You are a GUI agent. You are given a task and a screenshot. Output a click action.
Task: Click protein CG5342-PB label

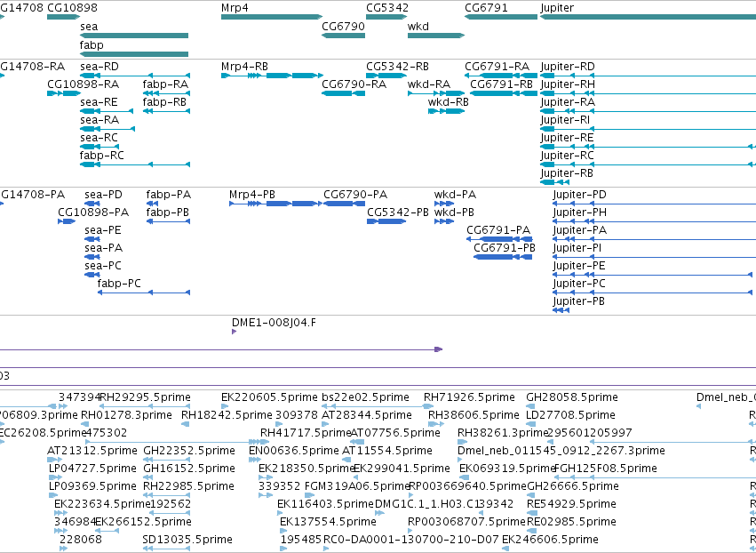398,212
